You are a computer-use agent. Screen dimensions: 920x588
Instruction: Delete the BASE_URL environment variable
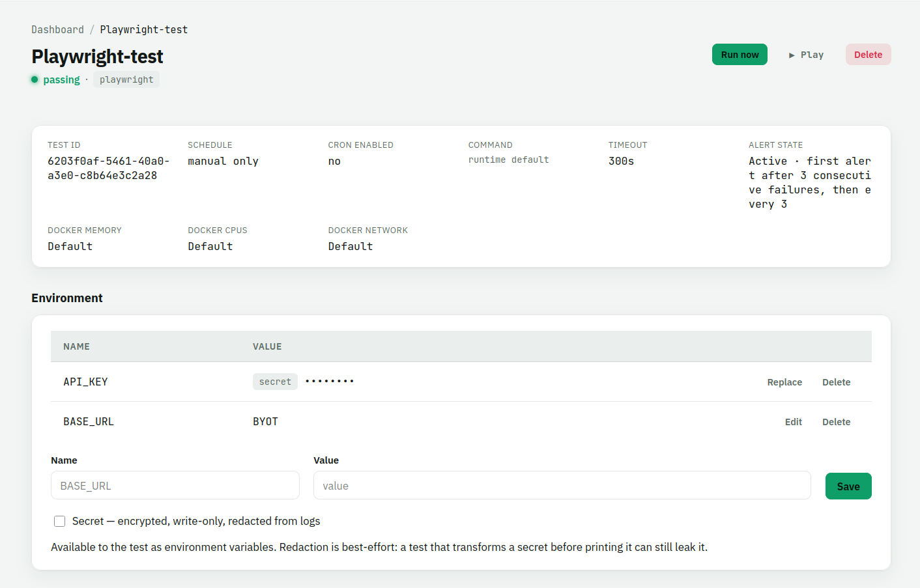tap(836, 422)
